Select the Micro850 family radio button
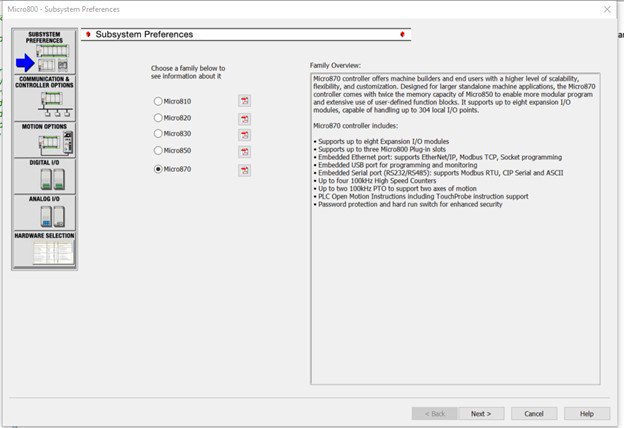 coord(158,150)
